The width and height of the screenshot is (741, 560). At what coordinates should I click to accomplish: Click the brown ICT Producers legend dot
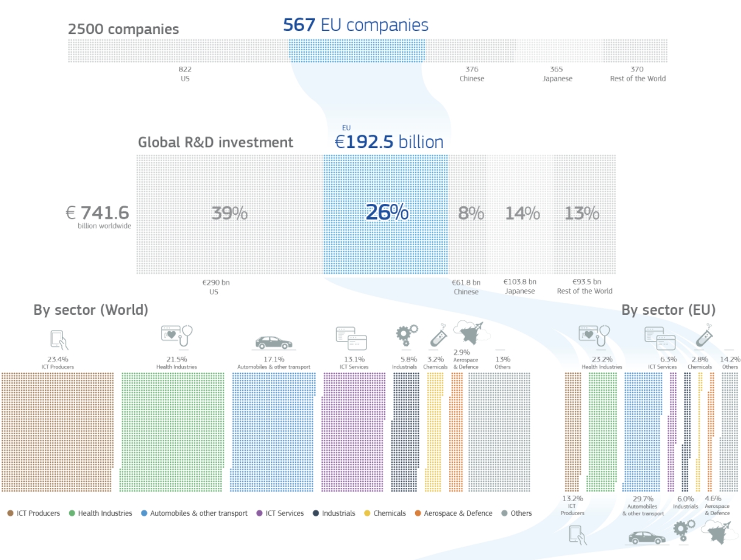[x=11, y=513]
